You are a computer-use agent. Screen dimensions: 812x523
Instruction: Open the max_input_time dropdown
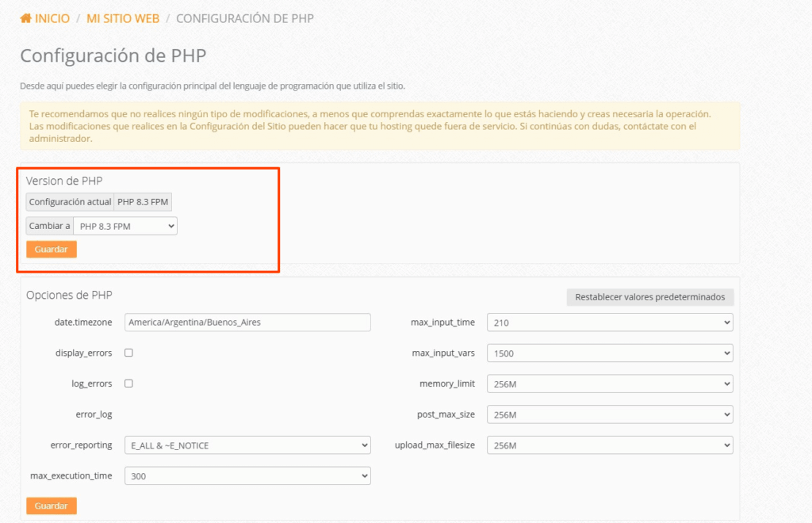click(610, 322)
